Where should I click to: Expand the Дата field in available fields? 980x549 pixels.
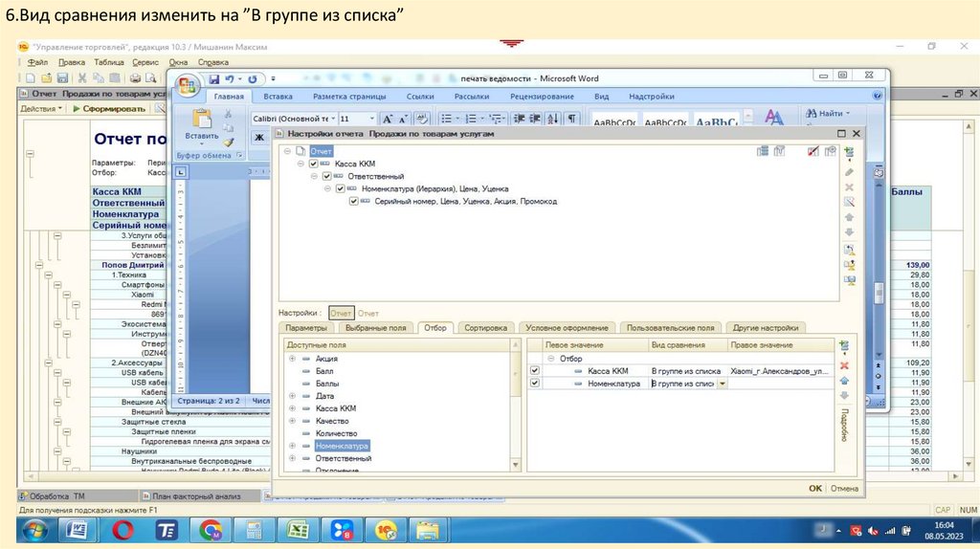(x=292, y=396)
